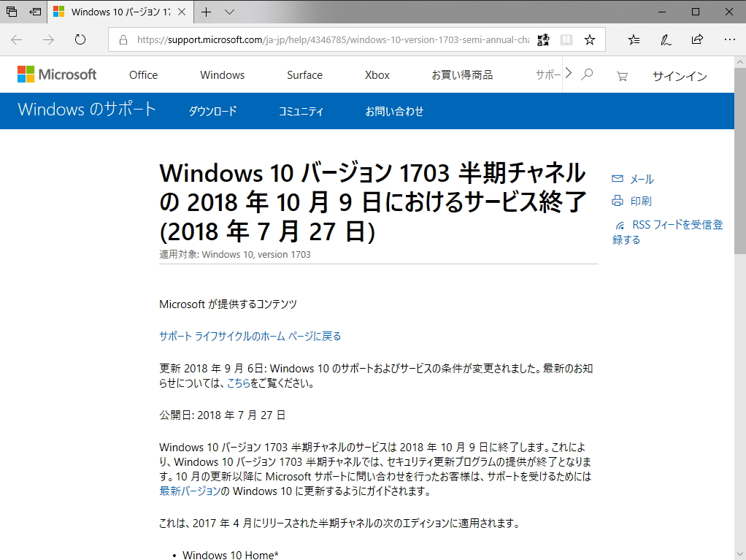Click the translate page icon

click(543, 40)
